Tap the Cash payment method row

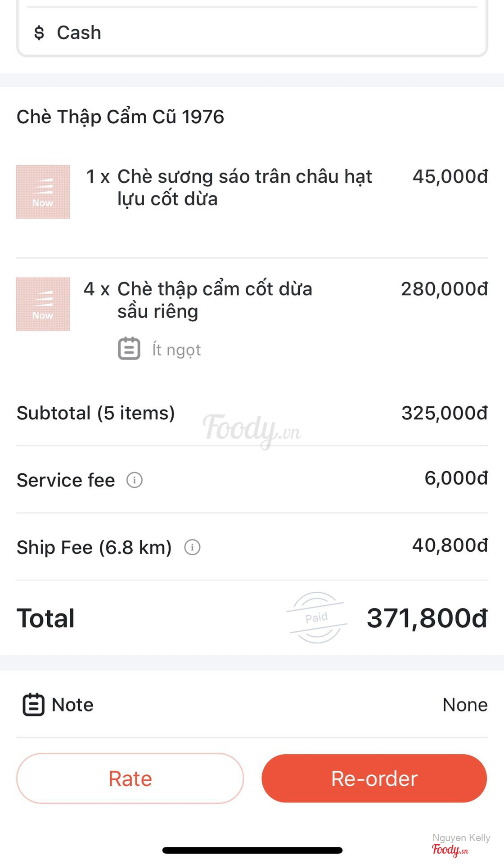[x=252, y=33]
